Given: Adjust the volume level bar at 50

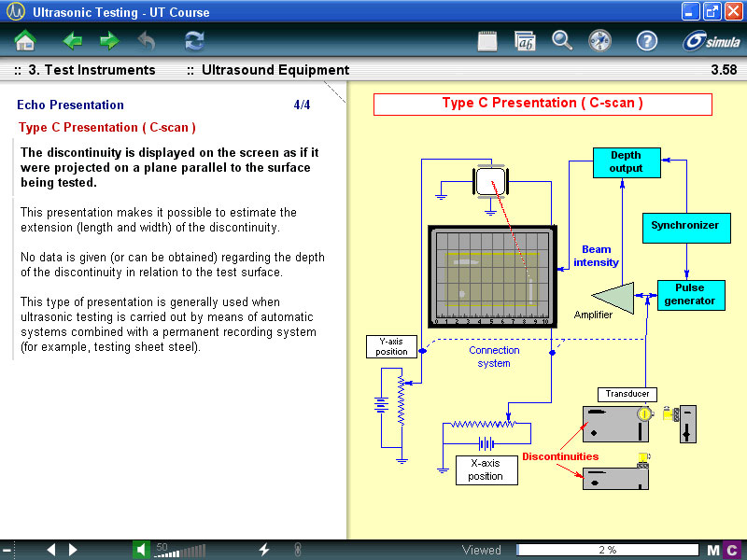Looking at the screenshot, I should [x=181, y=551].
